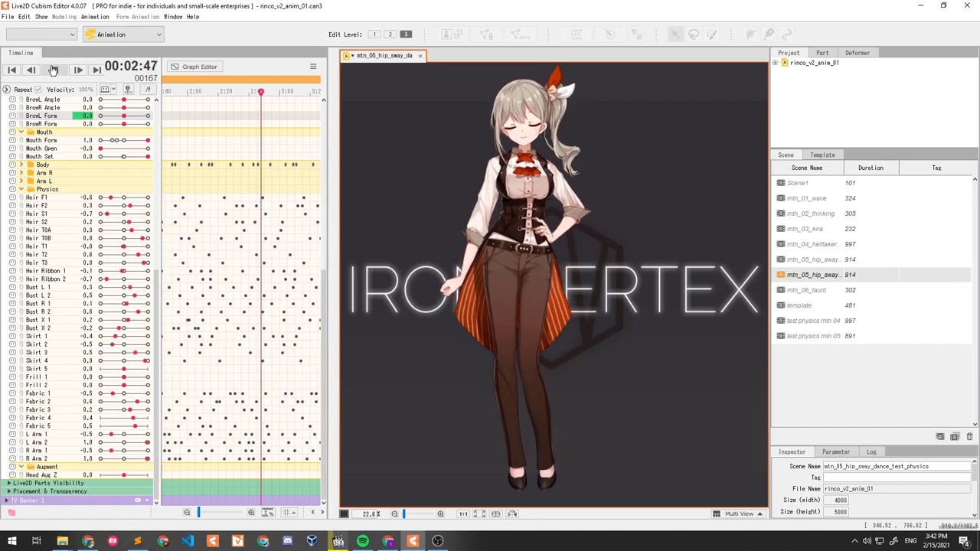Open the Help menu
980x551 pixels.
tap(193, 17)
